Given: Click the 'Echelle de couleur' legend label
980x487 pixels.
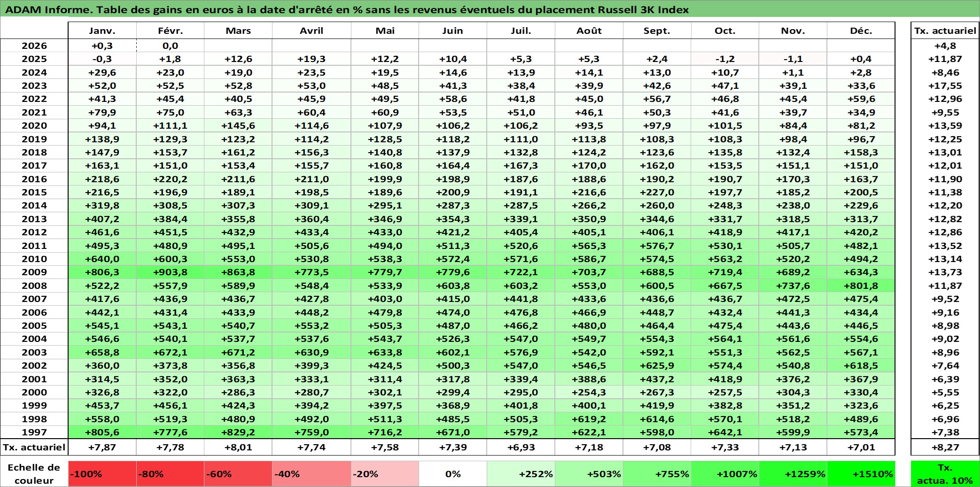Looking at the screenshot, I should [x=34, y=474].
